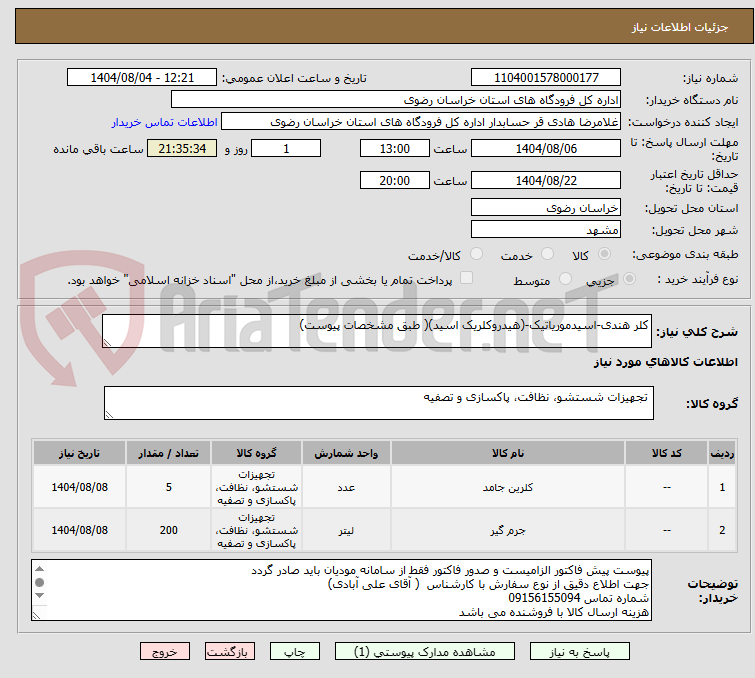Click resize grip of گروه کالا textbox
The image size is (755, 678).
(x=109, y=414)
